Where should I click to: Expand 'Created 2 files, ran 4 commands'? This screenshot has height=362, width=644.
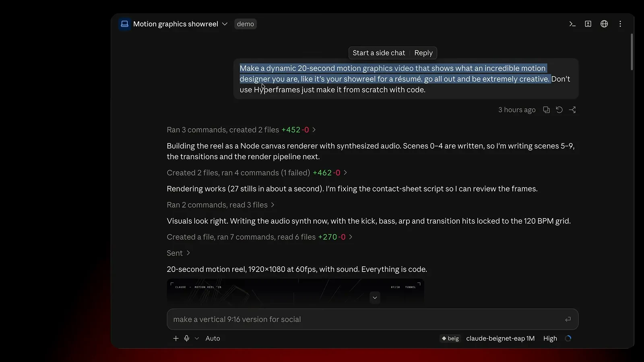point(257,173)
